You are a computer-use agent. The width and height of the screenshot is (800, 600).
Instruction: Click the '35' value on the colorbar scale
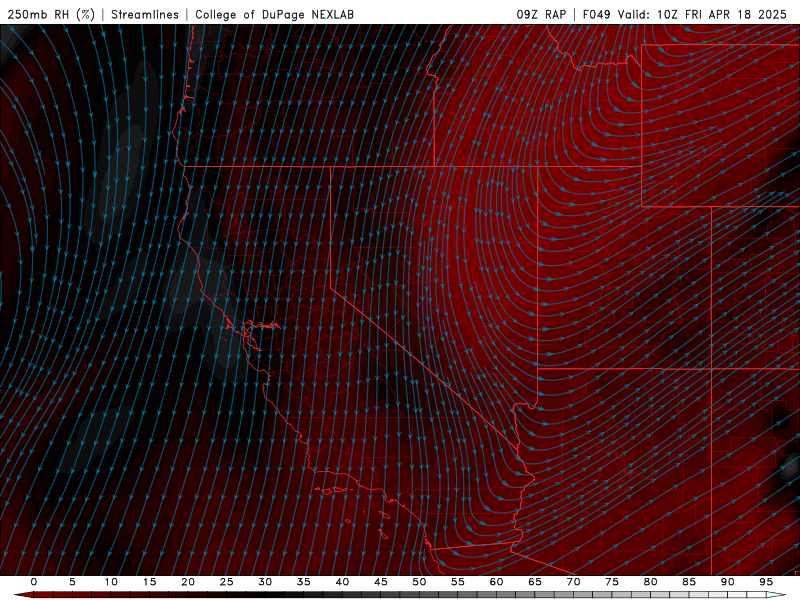click(303, 582)
